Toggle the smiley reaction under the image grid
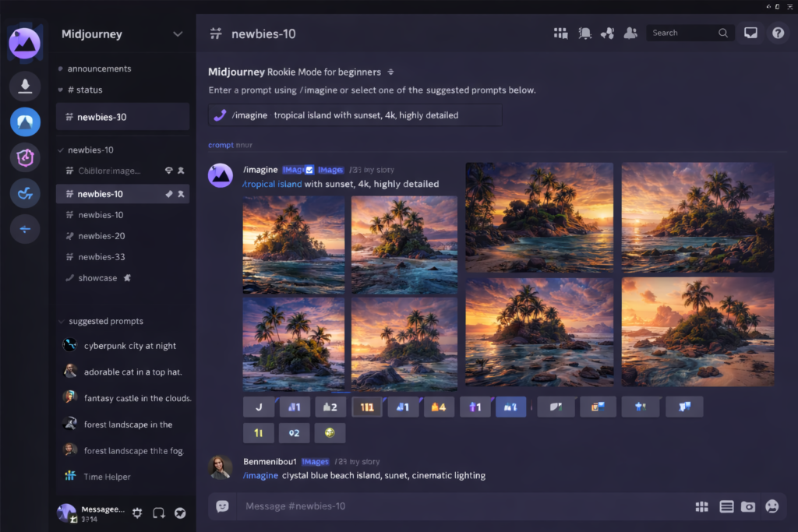Image resolution: width=798 pixels, height=532 pixels. click(330, 433)
